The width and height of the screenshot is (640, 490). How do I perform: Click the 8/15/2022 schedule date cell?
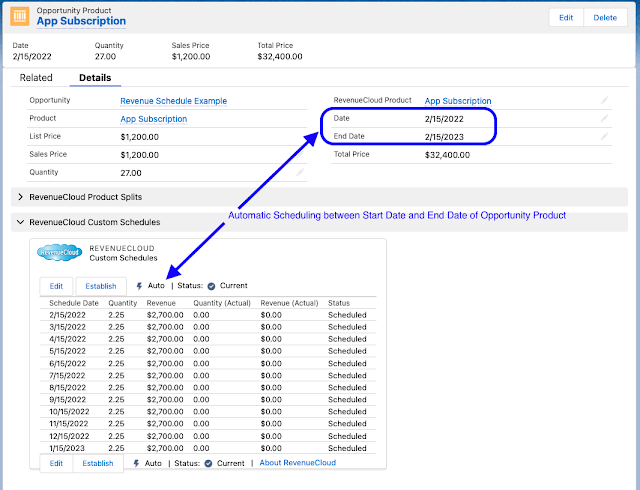pos(67,388)
